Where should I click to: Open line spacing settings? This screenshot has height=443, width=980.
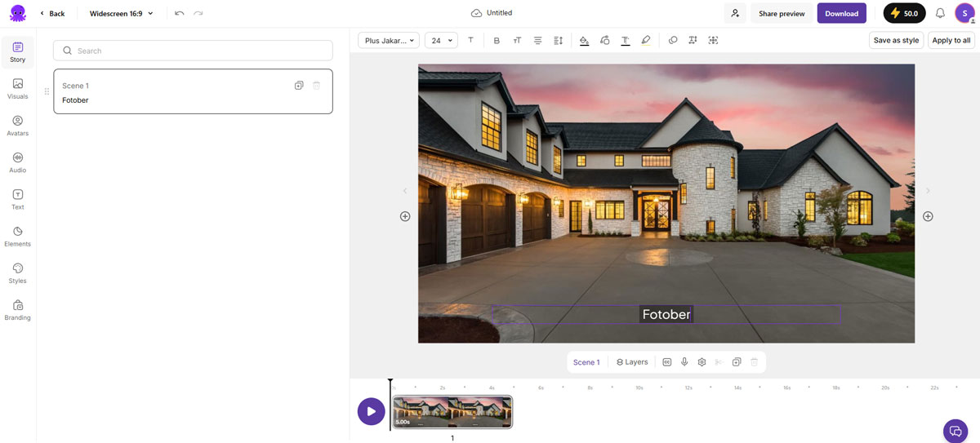tap(559, 40)
